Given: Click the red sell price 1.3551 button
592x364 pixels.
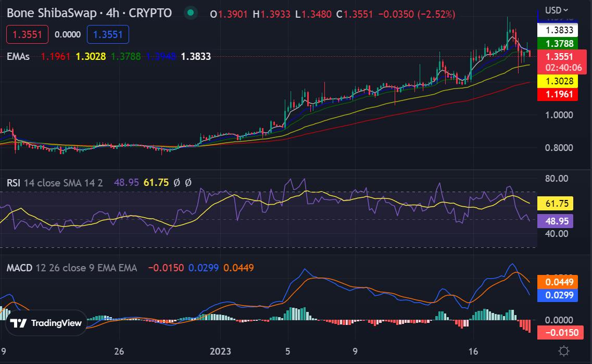Looking at the screenshot, I should click(x=27, y=34).
